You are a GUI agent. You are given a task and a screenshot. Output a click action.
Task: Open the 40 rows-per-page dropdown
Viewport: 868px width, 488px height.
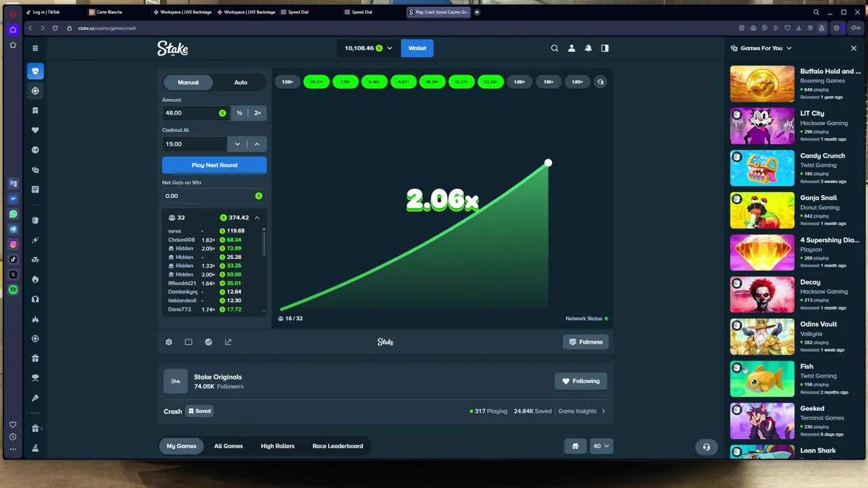[601, 446]
